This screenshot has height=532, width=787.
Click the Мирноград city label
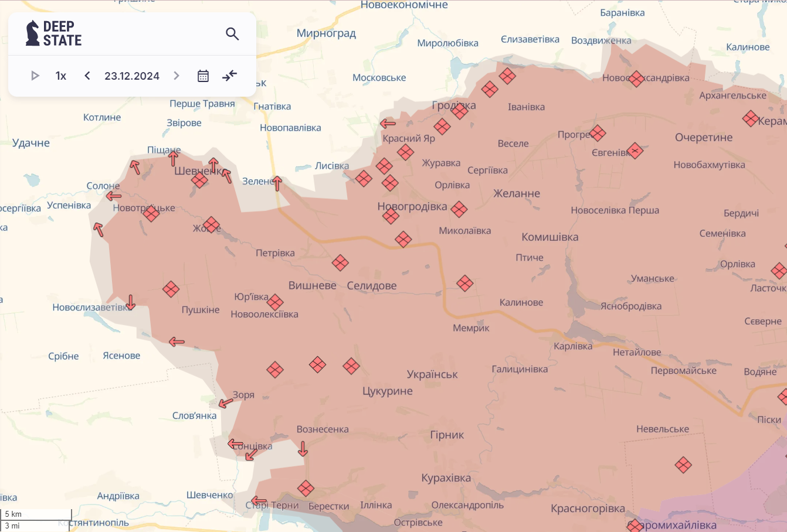326,33
